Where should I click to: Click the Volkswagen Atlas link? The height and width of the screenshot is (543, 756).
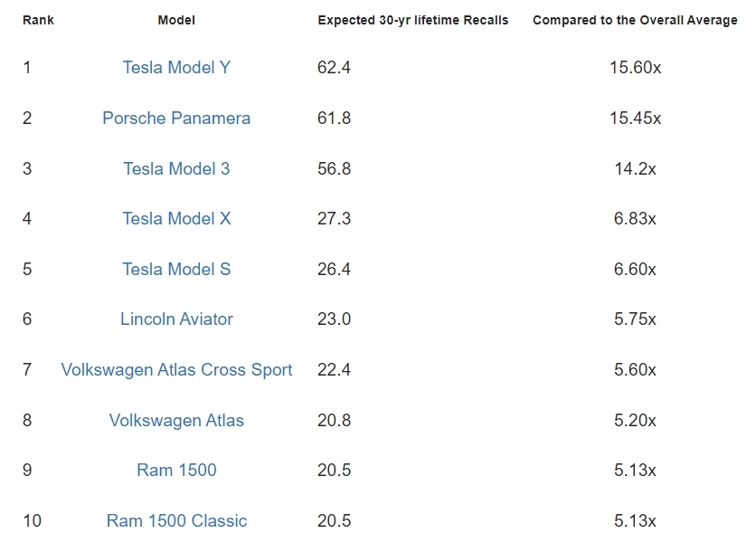pos(176,421)
